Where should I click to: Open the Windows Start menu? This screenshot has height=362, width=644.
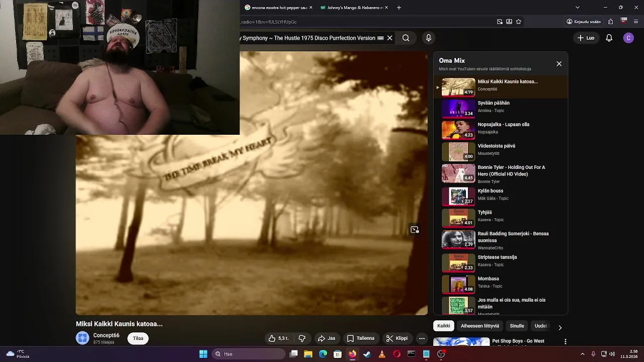coord(203,354)
